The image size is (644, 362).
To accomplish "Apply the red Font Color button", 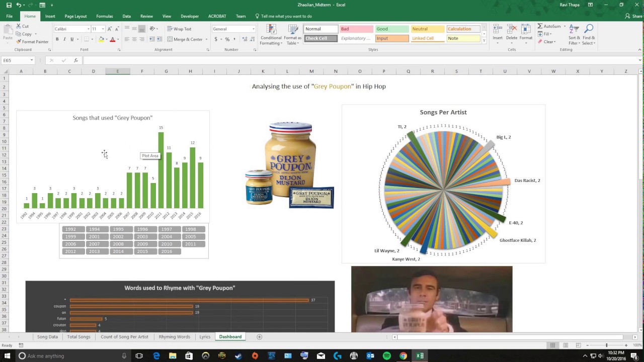I will tap(112, 39).
